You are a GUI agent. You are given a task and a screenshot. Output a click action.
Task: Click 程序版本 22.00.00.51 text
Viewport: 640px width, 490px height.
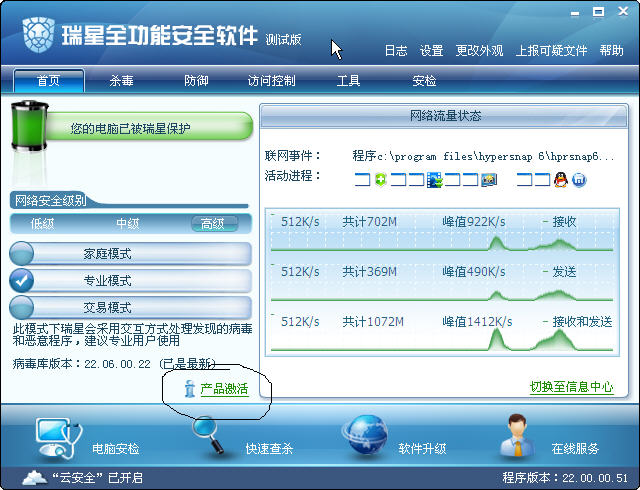565,478
